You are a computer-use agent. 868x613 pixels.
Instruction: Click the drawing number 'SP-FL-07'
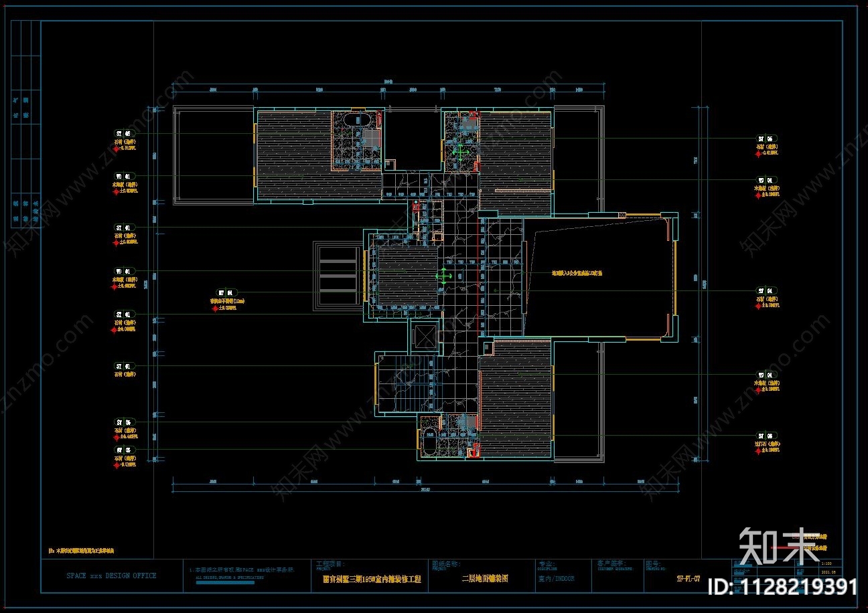pos(687,578)
